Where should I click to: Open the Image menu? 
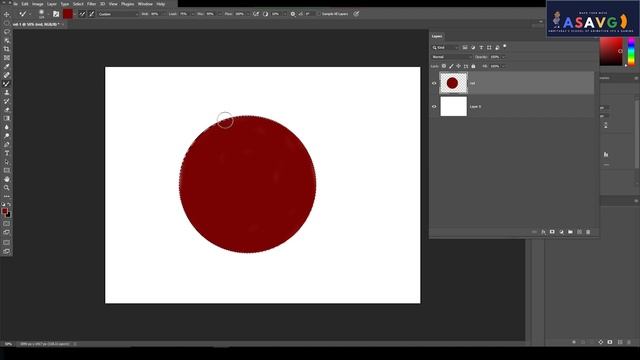click(38, 4)
